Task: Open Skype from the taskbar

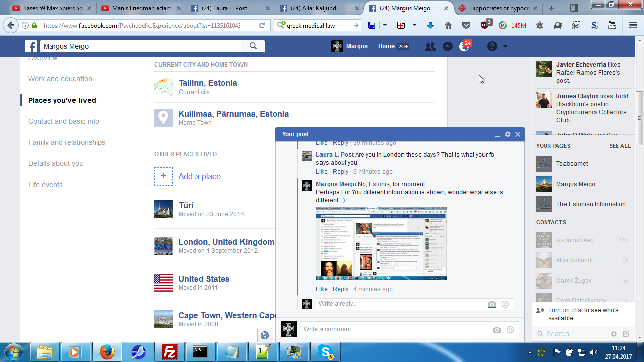Action: [326, 352]
